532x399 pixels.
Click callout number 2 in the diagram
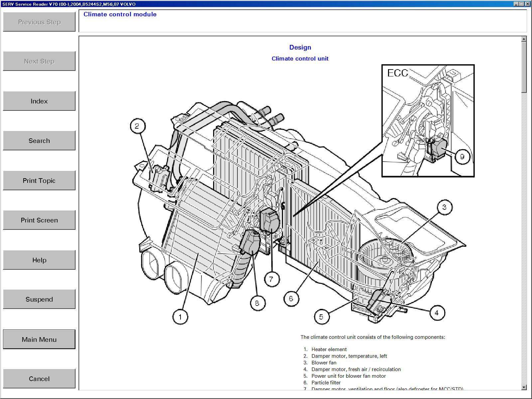[x=137, y=126]
